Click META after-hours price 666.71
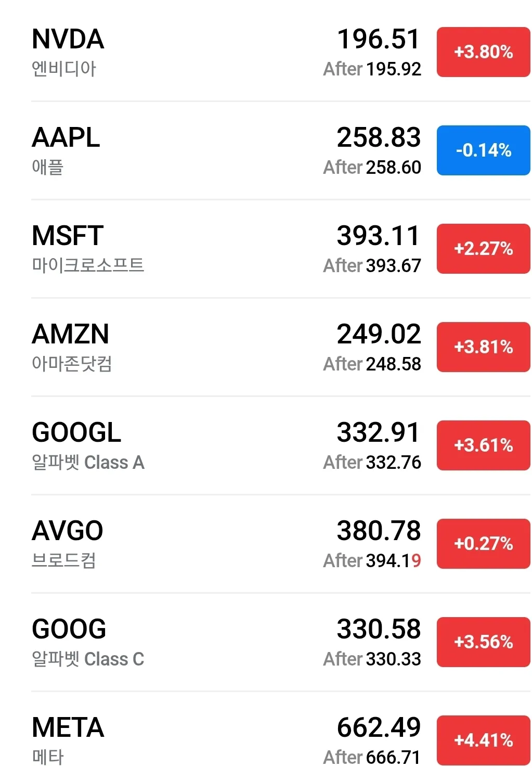The width and height of the screenshot is (532, 780). tap(393, 758)
